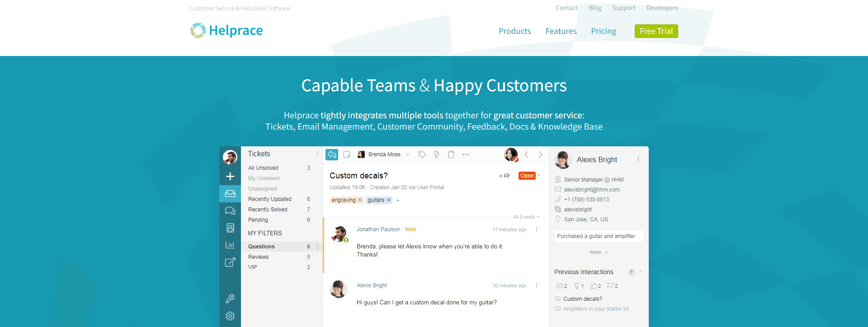Filter interactions by thumbs-up icon
The height and width of the screenshot is (327, 868).
(x=595, y=286)
